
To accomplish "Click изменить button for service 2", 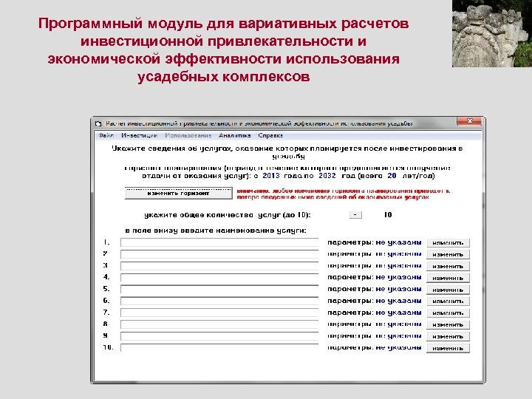I will [448, 254].
